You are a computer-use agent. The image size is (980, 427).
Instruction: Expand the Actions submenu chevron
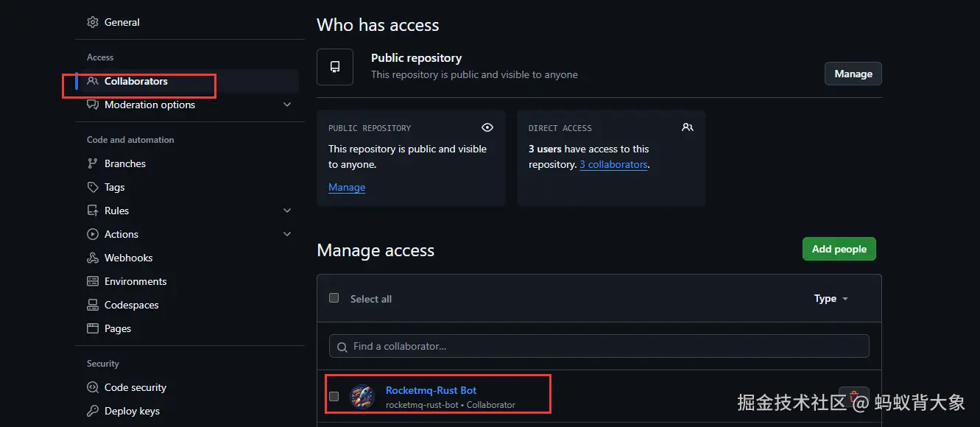[287, 234]
